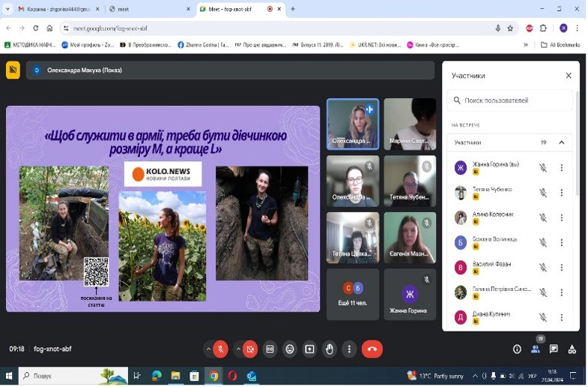Viewport: 588px width, 387px height.
Task: Open the activities shapes icon
Action: click(x=572, y=349)
